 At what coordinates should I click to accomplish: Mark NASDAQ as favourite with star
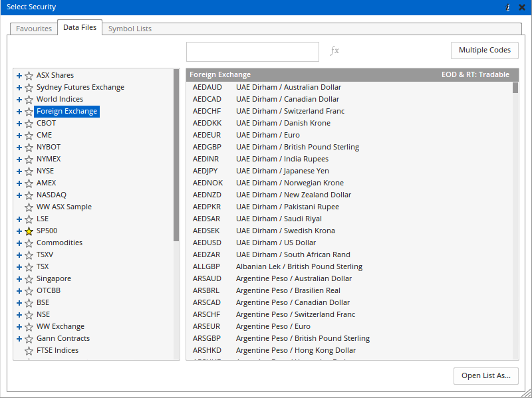pyautogui.click(x=29, y=195)
